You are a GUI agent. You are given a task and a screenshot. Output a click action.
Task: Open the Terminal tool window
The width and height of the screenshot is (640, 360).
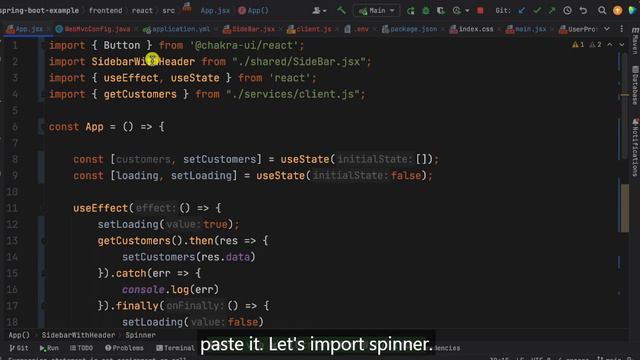[176, 348]
